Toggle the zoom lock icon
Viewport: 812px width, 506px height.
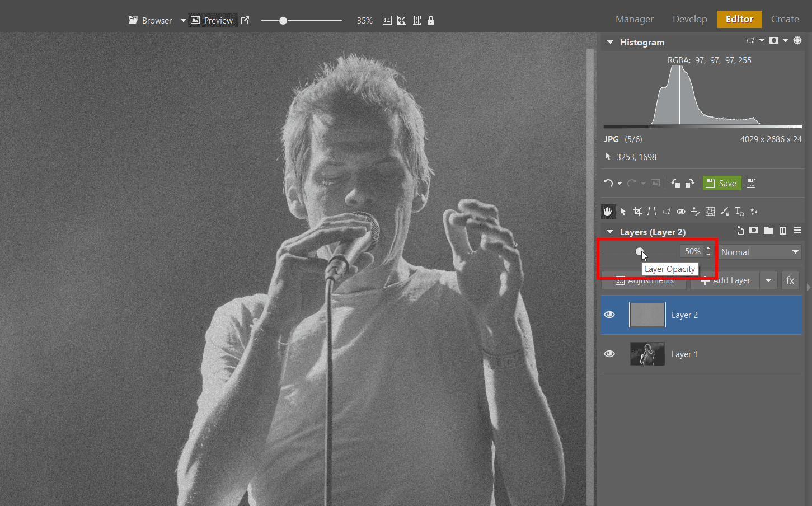[431, 20]
